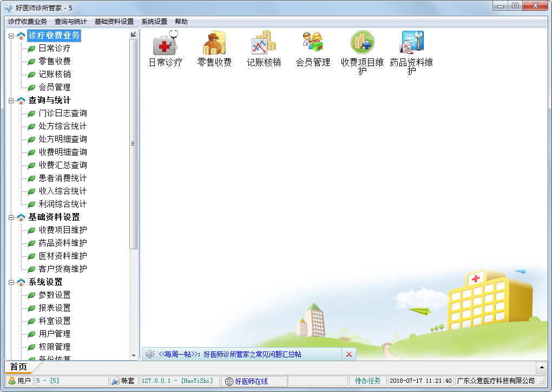
Task: Select 收费明细查询 in the tree
Action: point(63,152)
